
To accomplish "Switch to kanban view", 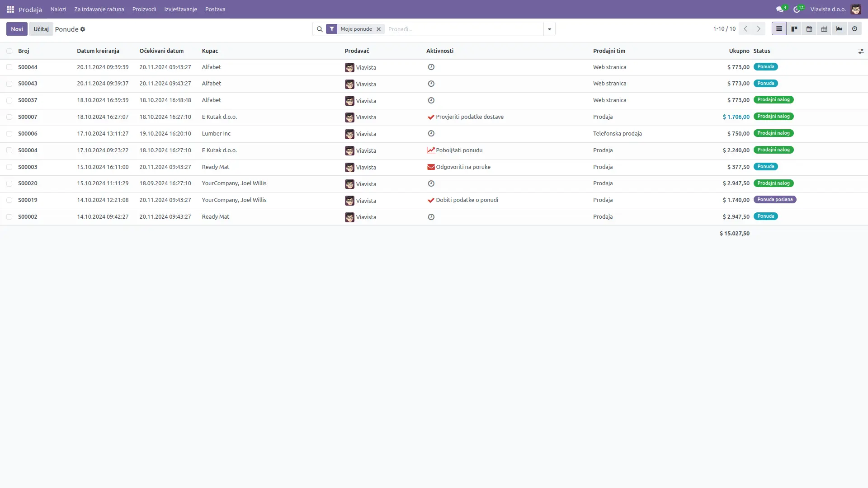I will (x=794, y=28).
